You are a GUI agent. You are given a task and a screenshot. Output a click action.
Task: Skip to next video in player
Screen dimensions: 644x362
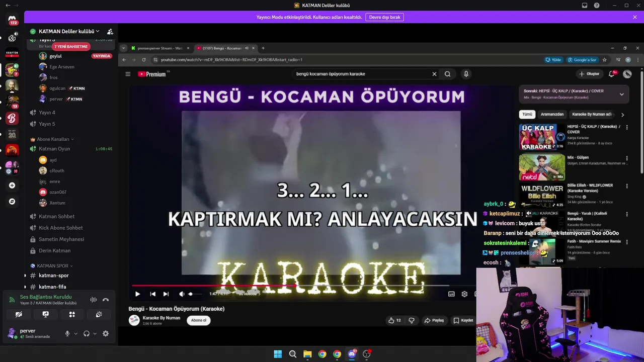tap(166, 294)
